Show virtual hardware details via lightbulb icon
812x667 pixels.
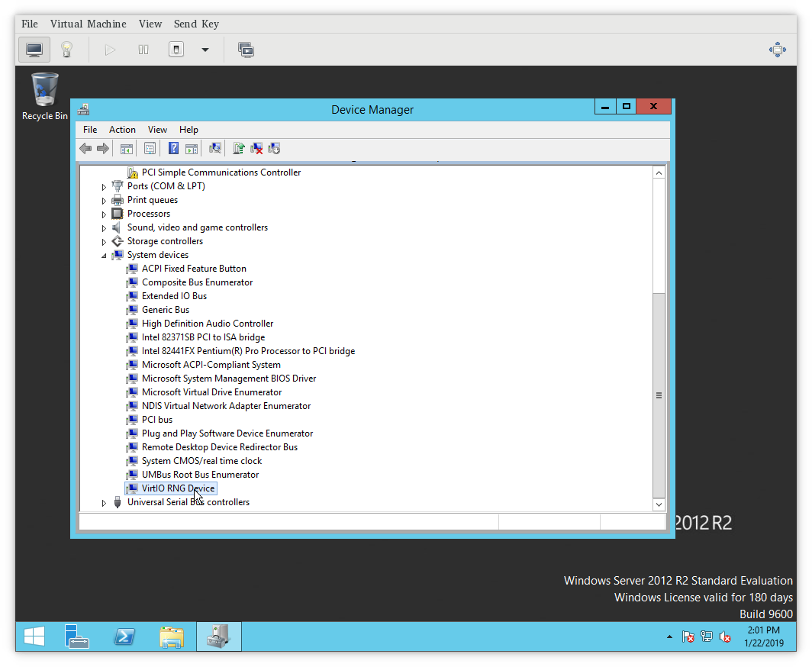point(67,50)
